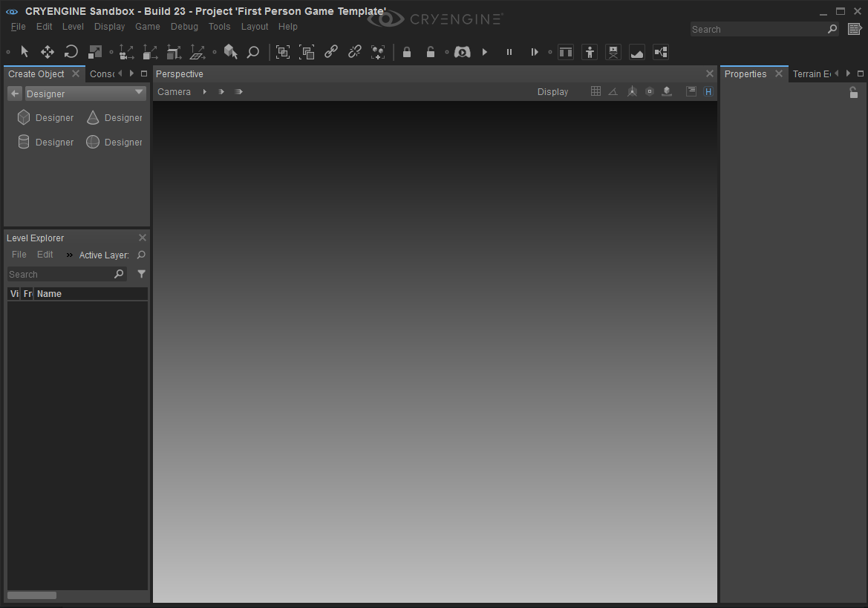Click the Unlink objects broken-chain icon
The image size is (868, 608).
click(x=354, y=52)
